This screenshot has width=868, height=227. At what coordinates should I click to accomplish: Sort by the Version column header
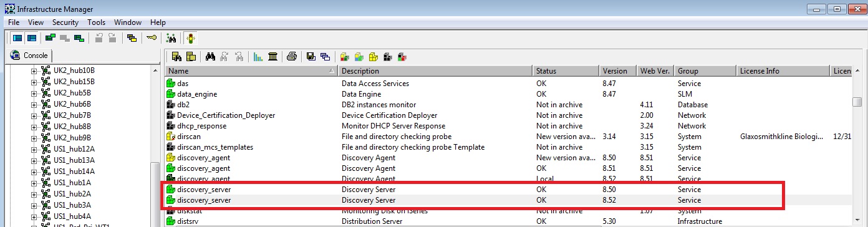pyautogui.click(x=619, y=71)
